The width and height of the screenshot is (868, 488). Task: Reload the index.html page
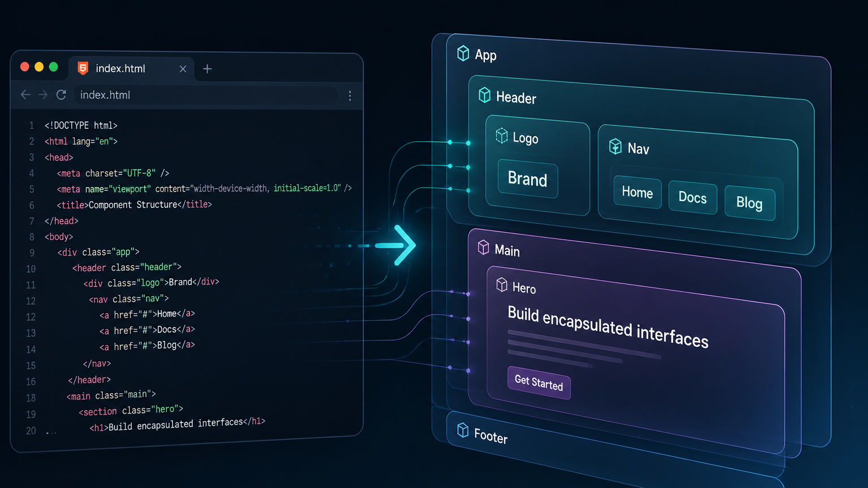click(x=61, y=95)
